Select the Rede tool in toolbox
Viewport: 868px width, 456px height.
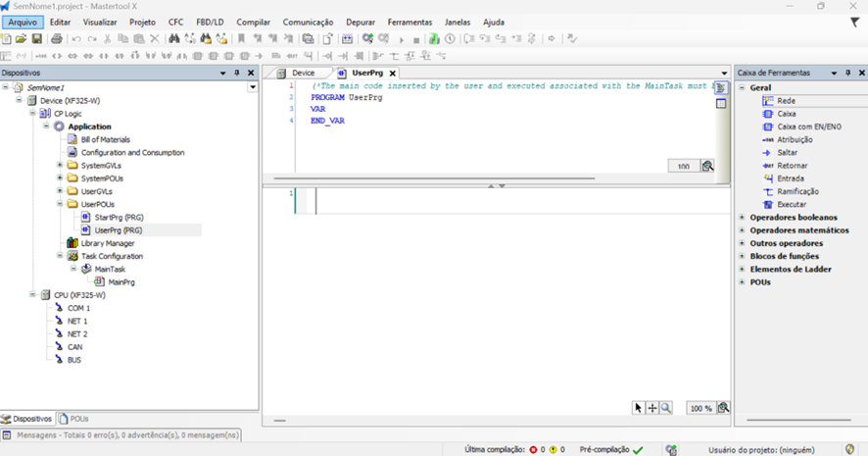(786, 101)
